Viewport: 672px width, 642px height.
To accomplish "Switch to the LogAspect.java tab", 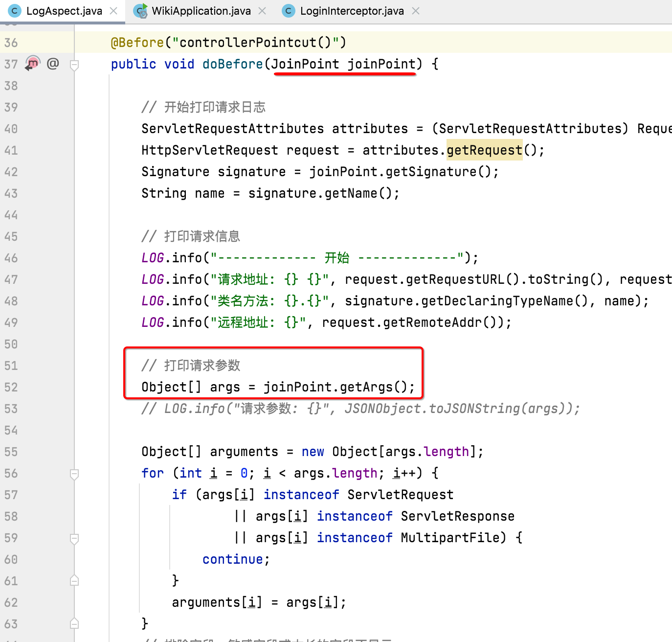I will point(64,11).
